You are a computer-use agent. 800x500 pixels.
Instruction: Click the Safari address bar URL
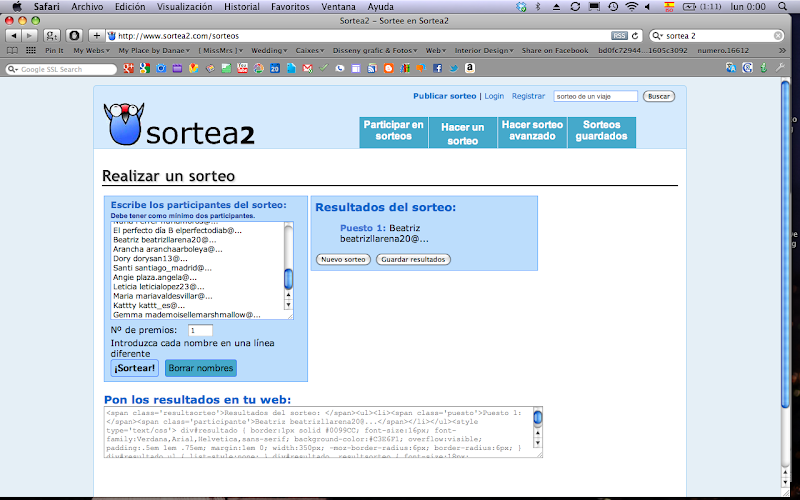pyautogui.click(x=178, y=36)
